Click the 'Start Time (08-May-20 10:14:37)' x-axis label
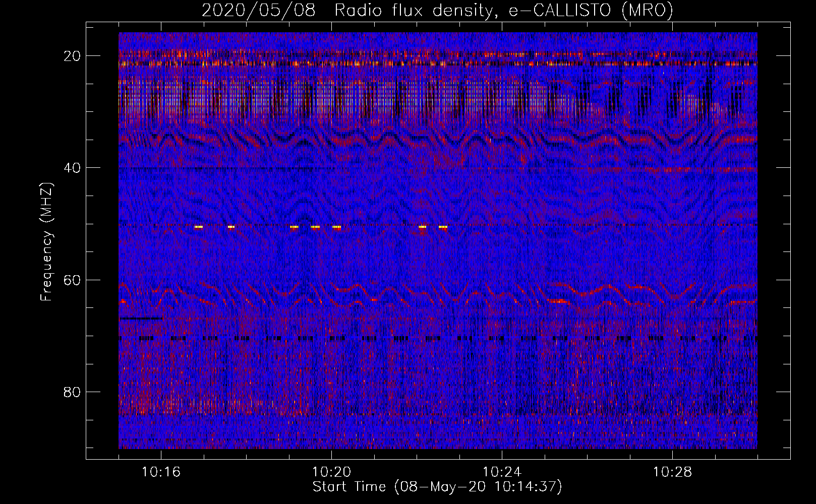 [437, 487]
